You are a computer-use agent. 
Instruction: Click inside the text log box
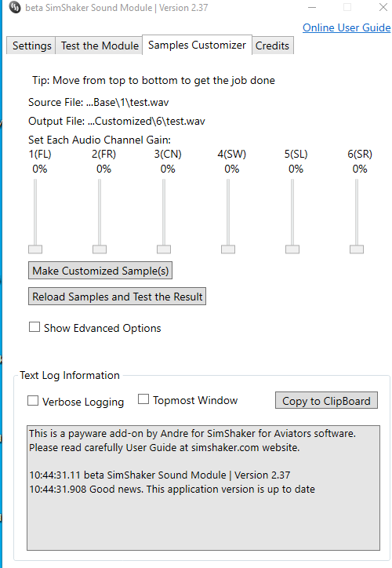pos(203,488)
